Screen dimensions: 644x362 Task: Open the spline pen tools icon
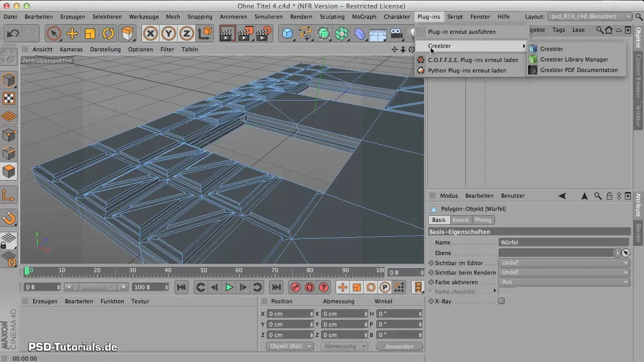pos(305,34)
